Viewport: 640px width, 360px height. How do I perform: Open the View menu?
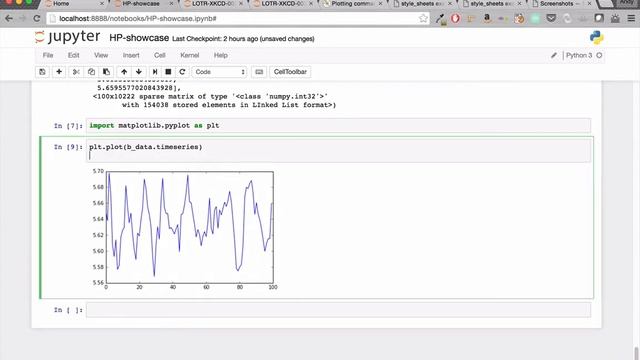point(101,55)
